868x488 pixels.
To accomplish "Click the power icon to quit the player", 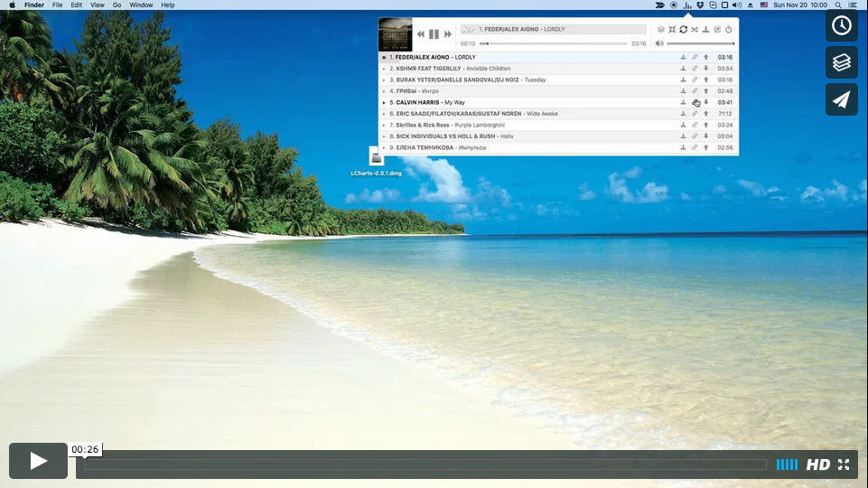I will (729, 29).
